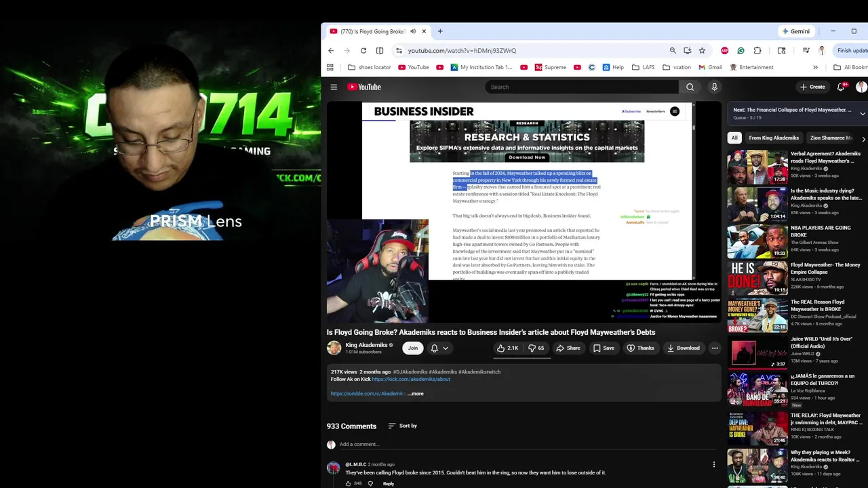
Task: Click the YouTube search magnifier button
Action: click(x=690, y=87)
